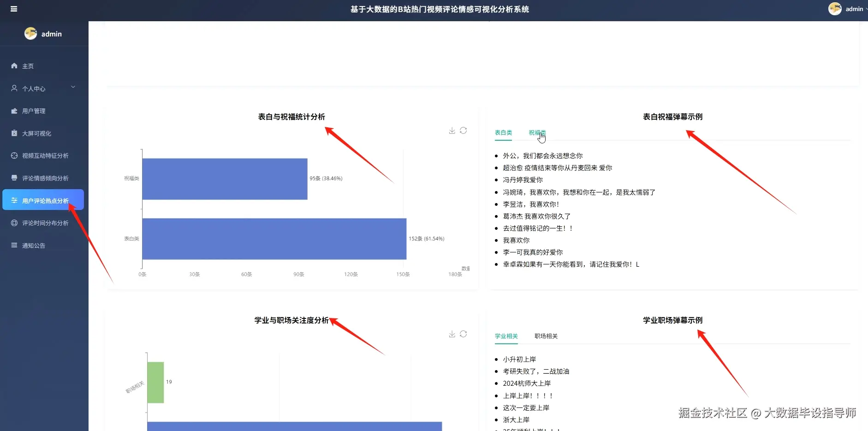
Task: Download the 学业与职场关注度分析 chart image
Action: click(452, 334)
